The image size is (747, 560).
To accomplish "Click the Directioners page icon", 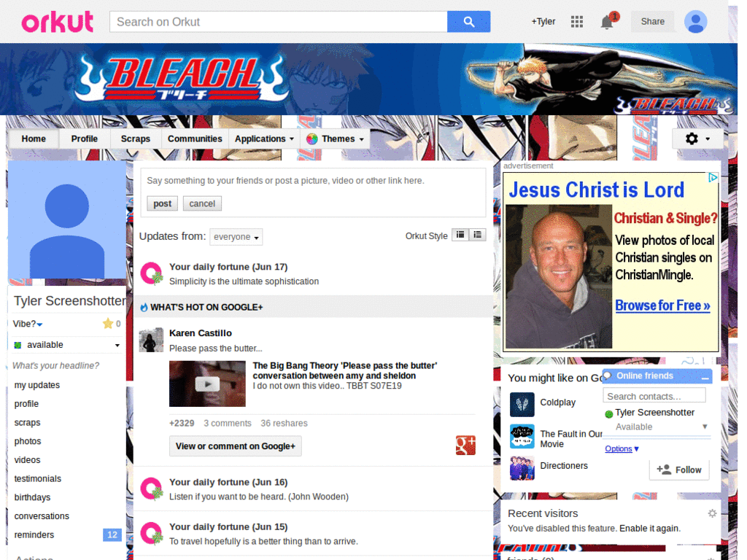I will (522, 468).
